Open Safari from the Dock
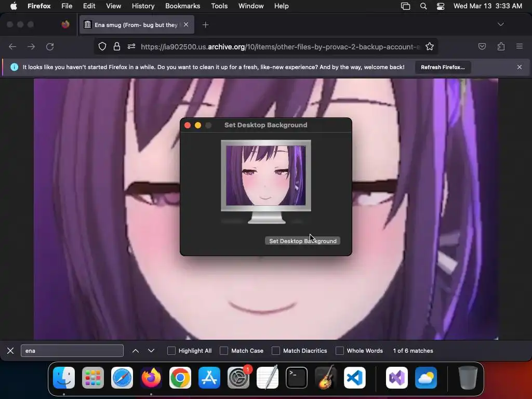Screen dimensions: 532x399 point(122,378)
